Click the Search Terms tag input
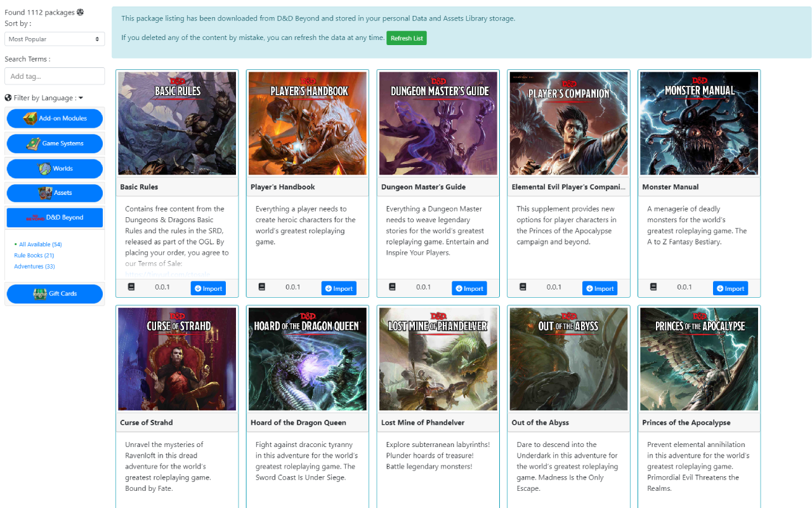 (x=55, y=76)
